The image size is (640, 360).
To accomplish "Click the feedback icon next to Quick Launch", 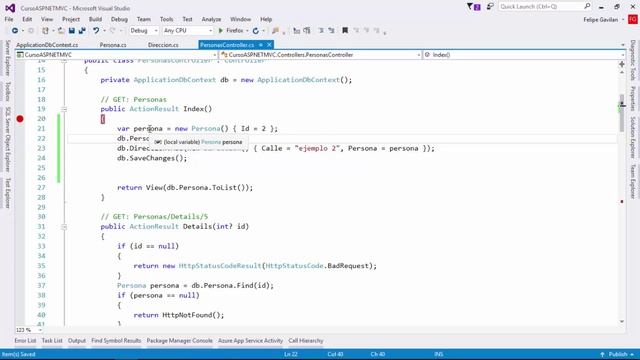I will 490,7.
